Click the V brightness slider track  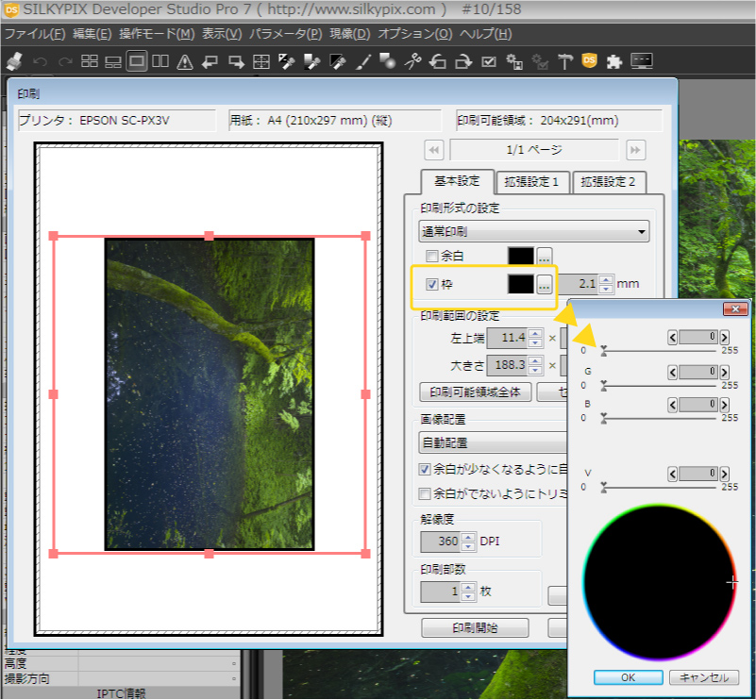[659, 488]
